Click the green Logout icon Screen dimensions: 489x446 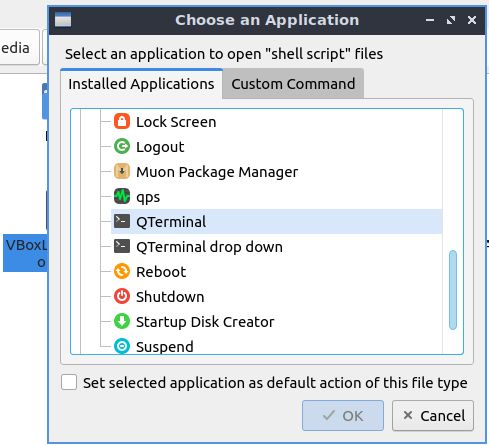(122, 147)
